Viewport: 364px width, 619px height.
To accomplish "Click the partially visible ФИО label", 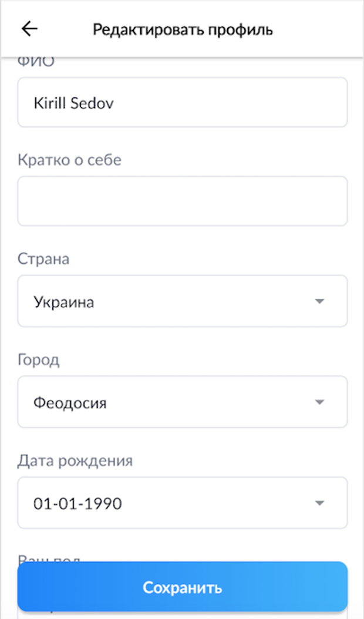I will pyautogui.click(x=36, y=62).
